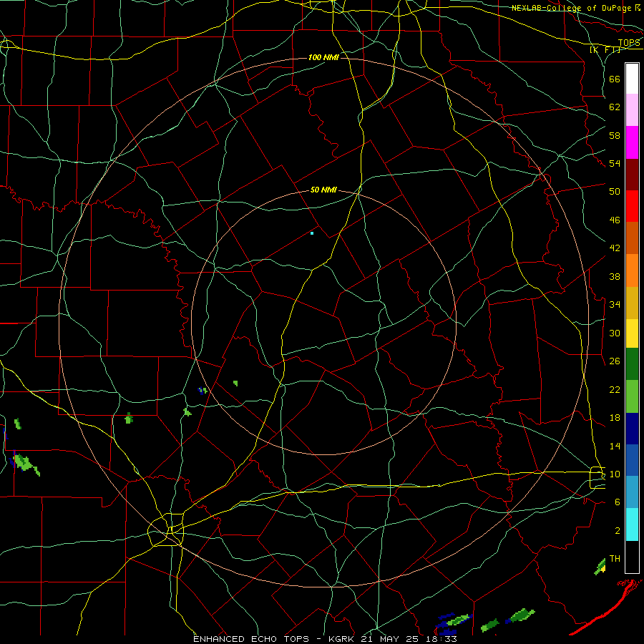
Task: Click the black TH band in legend
Action: [632, 557]
